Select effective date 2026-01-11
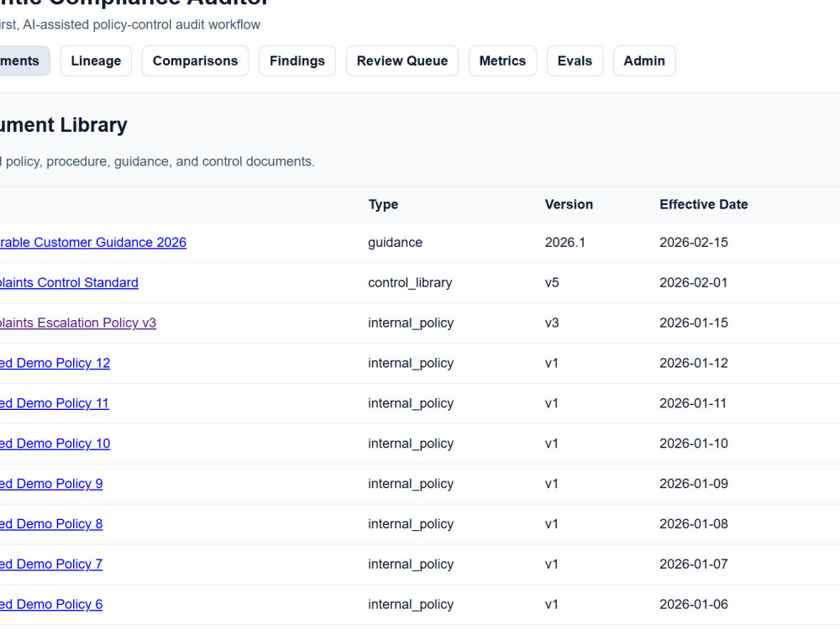Image resolution: width=840 pixels, height=630 pixels. pos(693,403)
